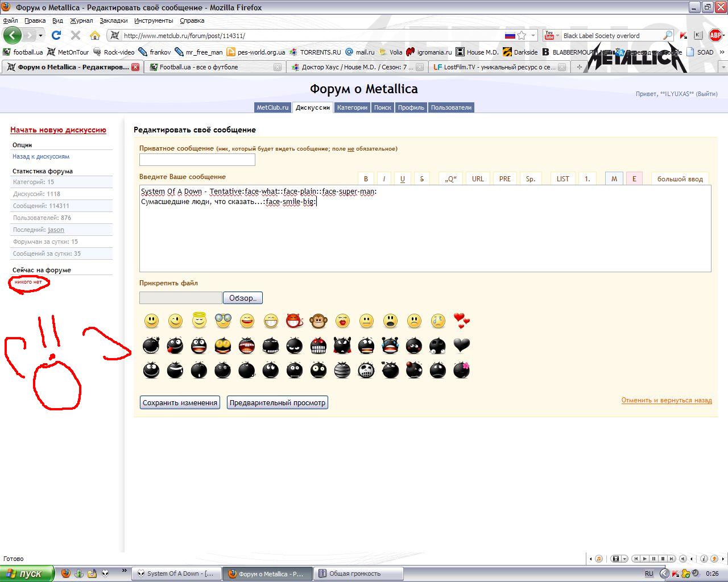This screenshot has height=582, width=728.
Task: Click the Firefox home button
Action: pos(95,35)
